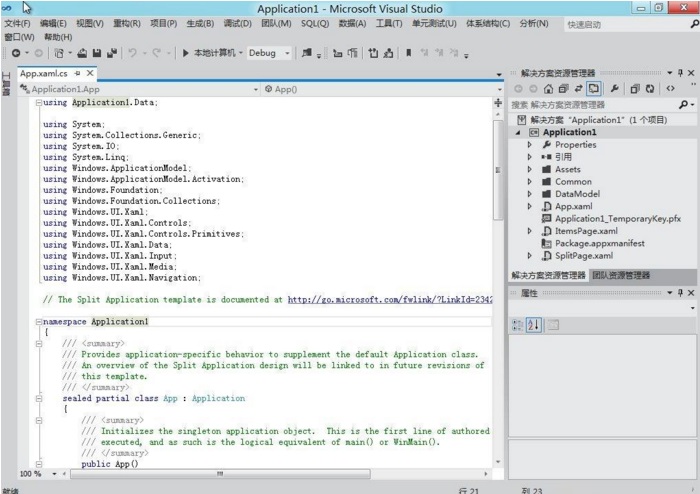Collapse the namespace Application1 code block
The height and width of the screenshot is (494, 700).
pyautogui.click(x=38, y=322)
